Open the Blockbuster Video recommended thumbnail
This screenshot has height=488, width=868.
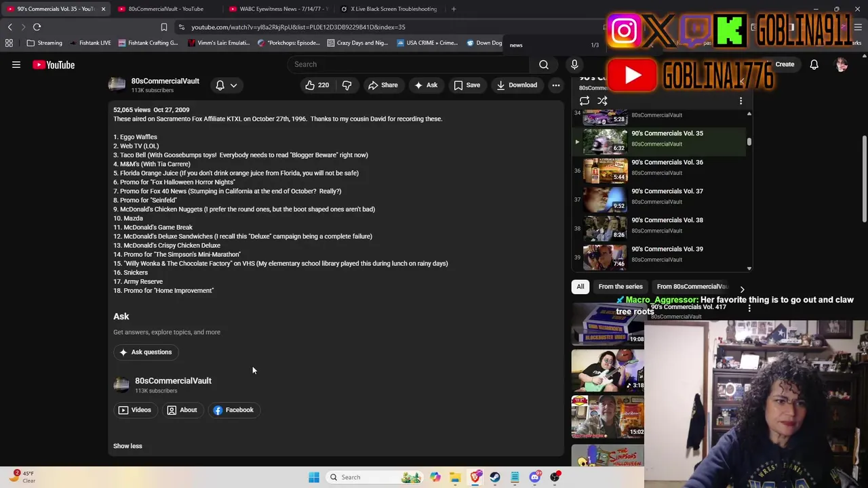[x=608, y=323]
